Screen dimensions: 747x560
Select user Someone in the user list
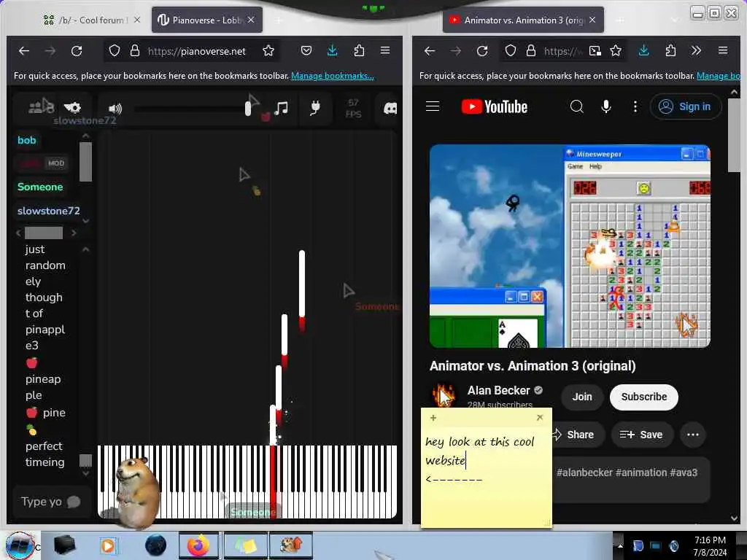click(40, 187)
